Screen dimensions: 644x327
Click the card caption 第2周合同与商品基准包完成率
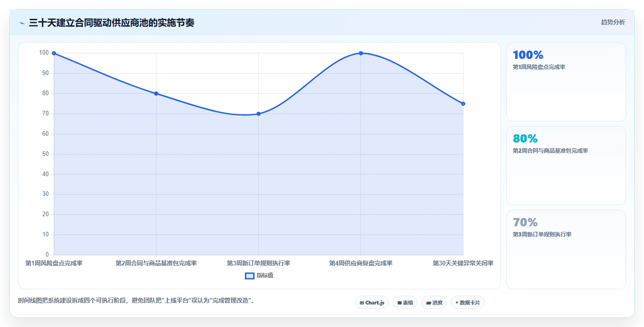(x=551, y=151)
